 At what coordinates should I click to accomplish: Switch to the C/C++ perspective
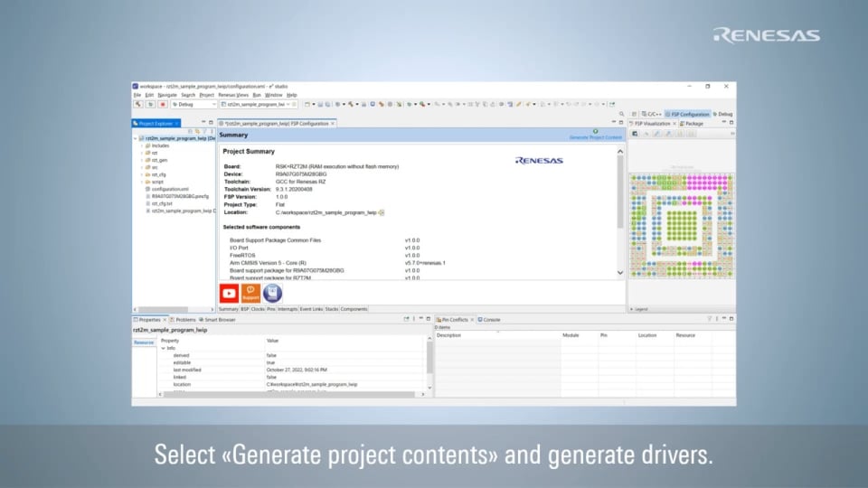(x=653, y=114)
